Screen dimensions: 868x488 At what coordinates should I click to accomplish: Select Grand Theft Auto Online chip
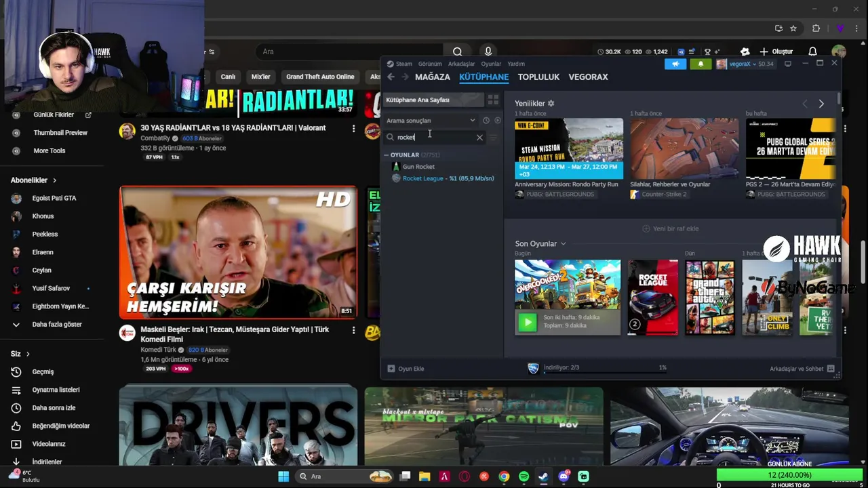click(320, 77)
